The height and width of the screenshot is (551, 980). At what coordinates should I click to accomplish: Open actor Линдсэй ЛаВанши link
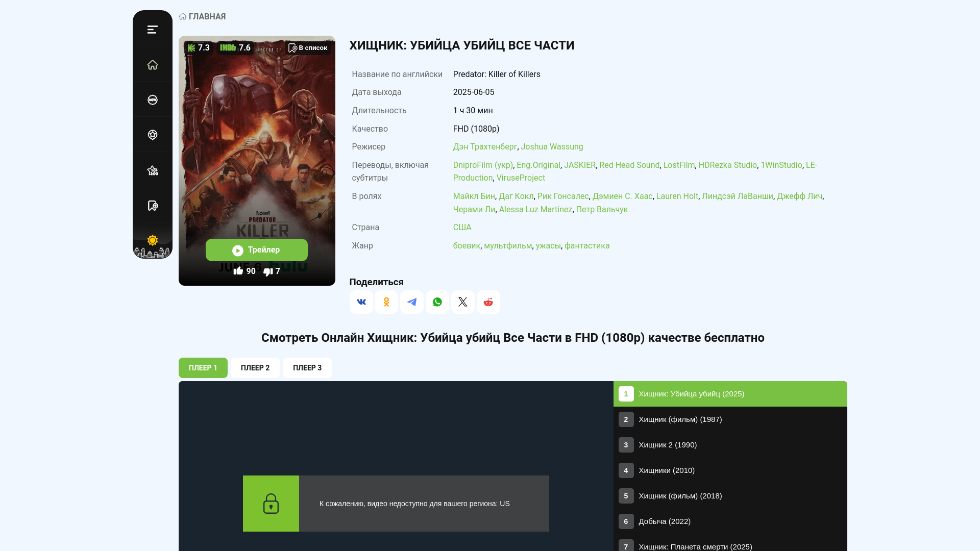coord(738,196)
